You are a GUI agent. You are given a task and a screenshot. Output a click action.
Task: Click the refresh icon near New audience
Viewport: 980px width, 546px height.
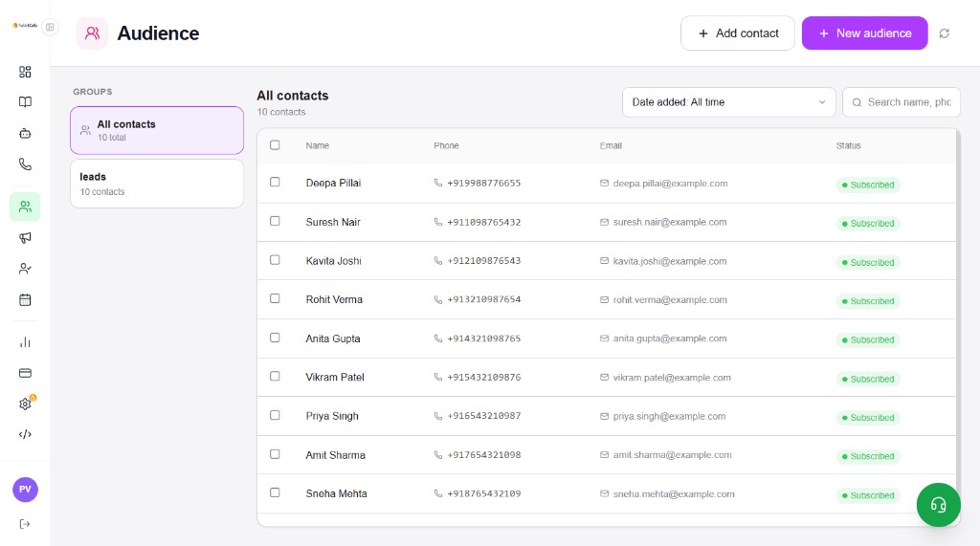pos(945,33)
